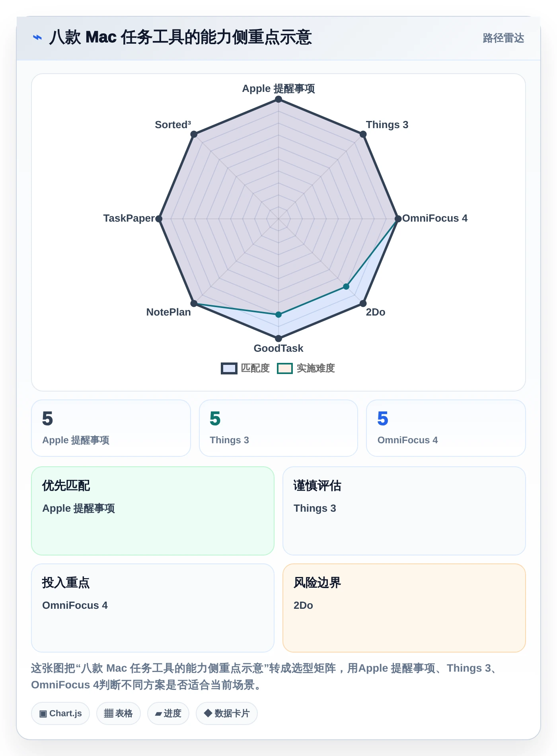Click the 2Do axis label on radar
Viewport: 557px width, 756px height.
coord(376,312)
